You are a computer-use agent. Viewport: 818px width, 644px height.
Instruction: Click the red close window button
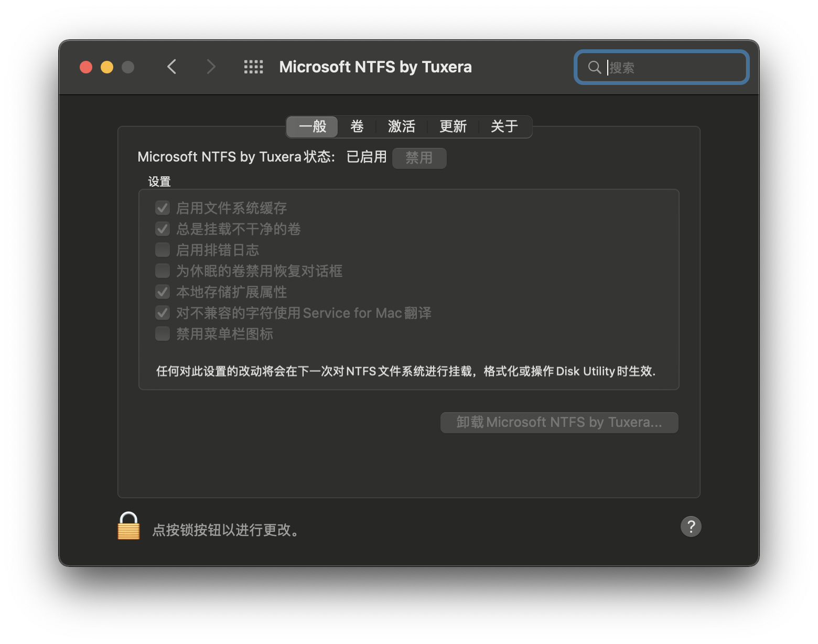(x=86, y=67)
